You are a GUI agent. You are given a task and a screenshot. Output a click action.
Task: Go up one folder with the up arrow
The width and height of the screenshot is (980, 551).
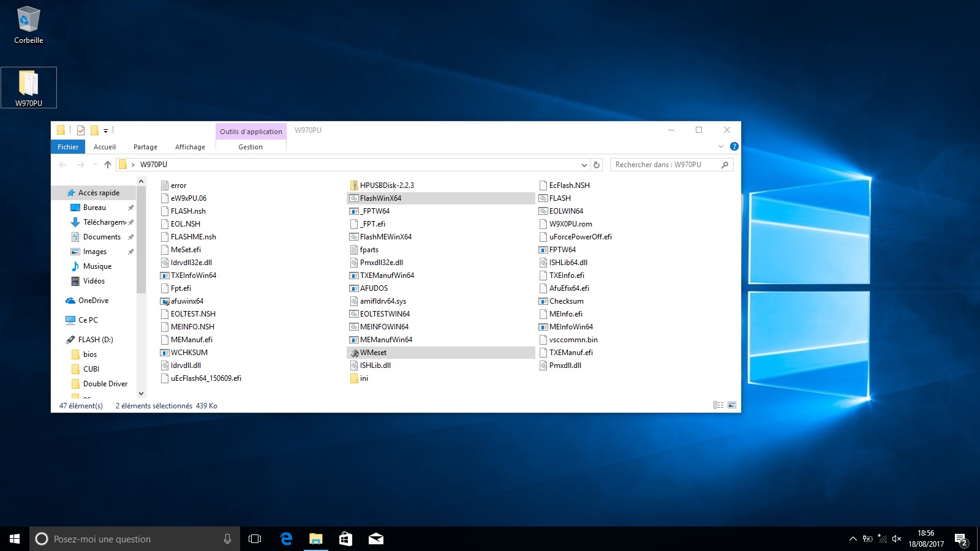108,165
